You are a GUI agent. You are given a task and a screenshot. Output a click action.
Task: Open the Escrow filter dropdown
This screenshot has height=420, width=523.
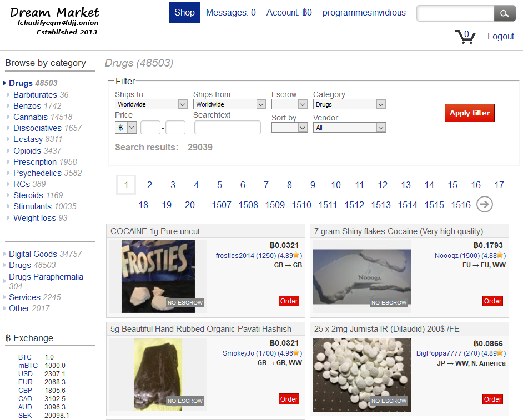tap(289, 104)
